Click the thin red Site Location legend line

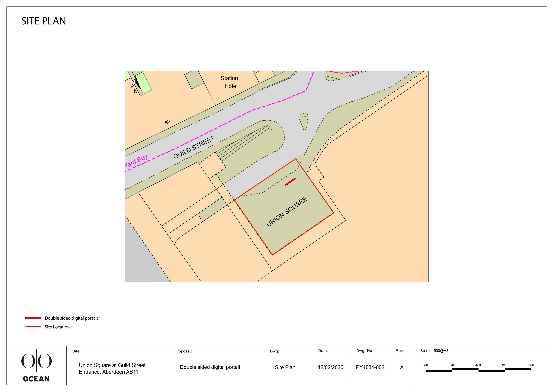tap(33, 327)
